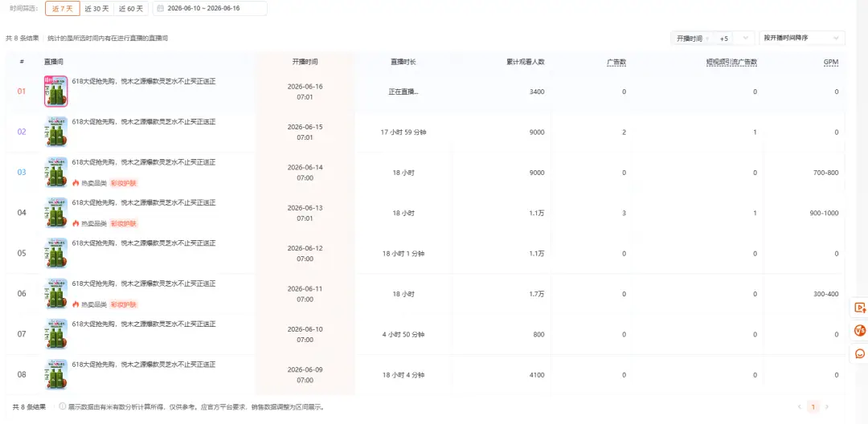Click the 2026-06-09 07:00 start time cell
Image resolution: width=868 pixels, height=424 pixels.
point(305,375)
